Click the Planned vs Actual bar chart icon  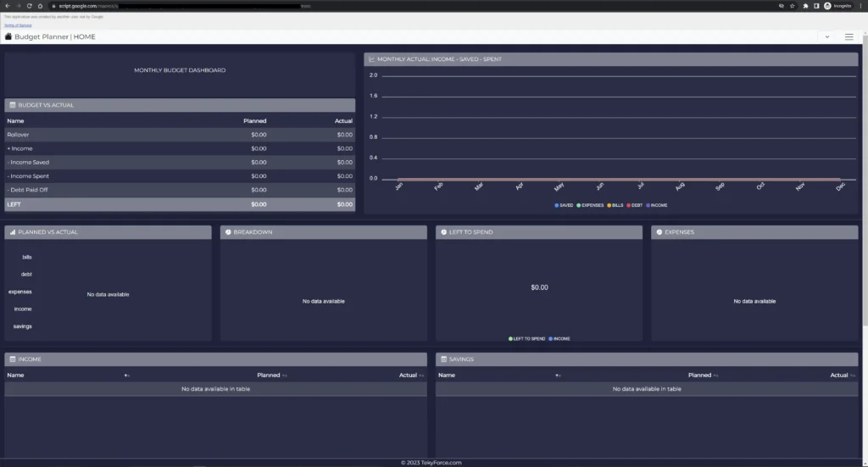coord(12,232)
